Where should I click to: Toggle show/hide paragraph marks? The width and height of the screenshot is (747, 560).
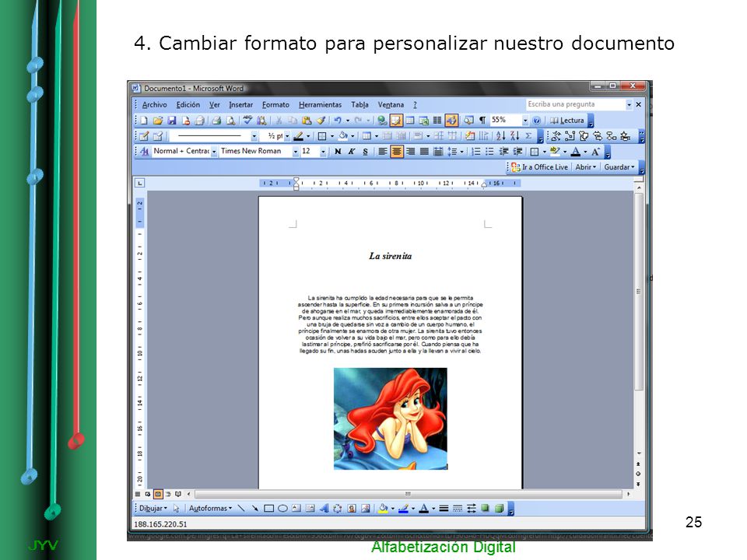pyautogui.click(x=482, y=121)
